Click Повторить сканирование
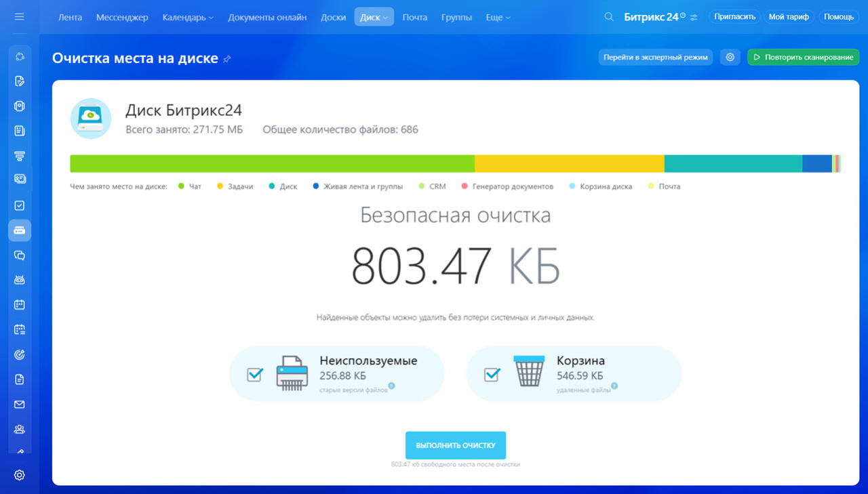Viewport: 868px width, 494px height. coord(804,58)
